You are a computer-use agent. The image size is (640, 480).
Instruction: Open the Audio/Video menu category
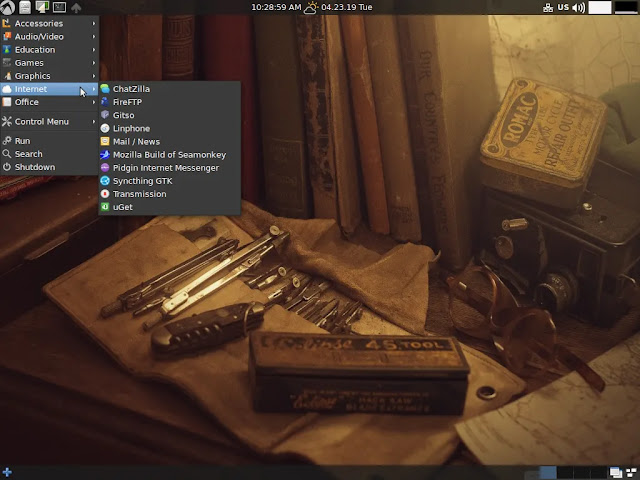pyautogui.click(x=49, y=36)
